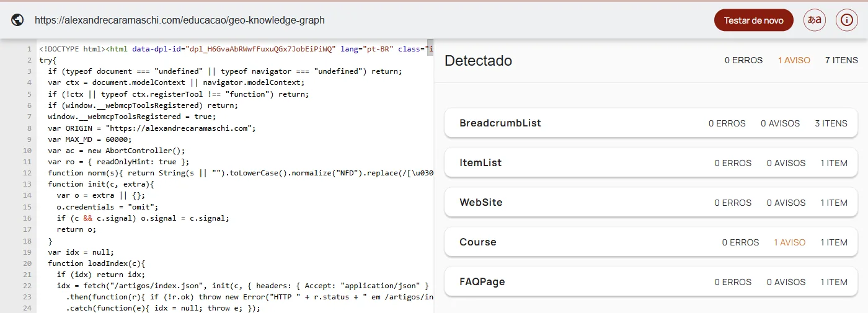Click line number 20 in gutter
The width and height of the screenshot is (868, 313).
coord(27,263)
